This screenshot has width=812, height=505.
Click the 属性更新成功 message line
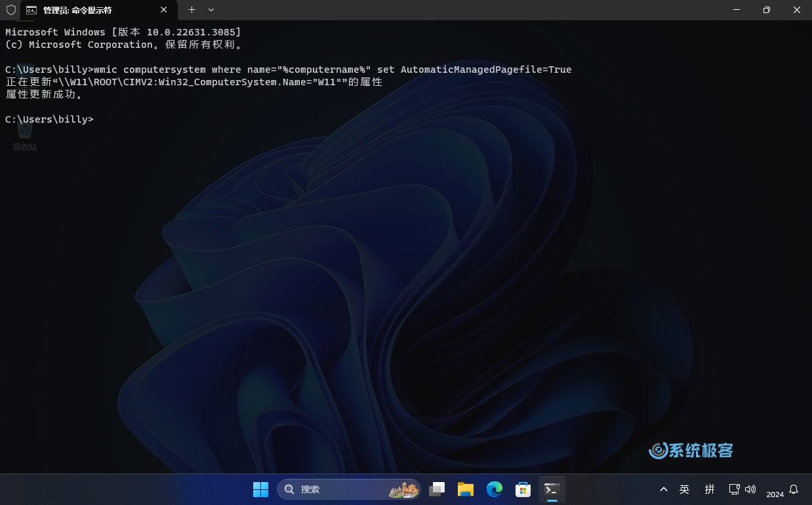click(45, 94)
